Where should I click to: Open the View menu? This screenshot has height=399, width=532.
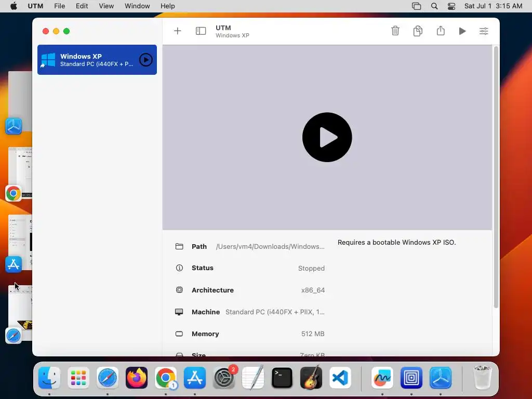click(x=106, y=6)
